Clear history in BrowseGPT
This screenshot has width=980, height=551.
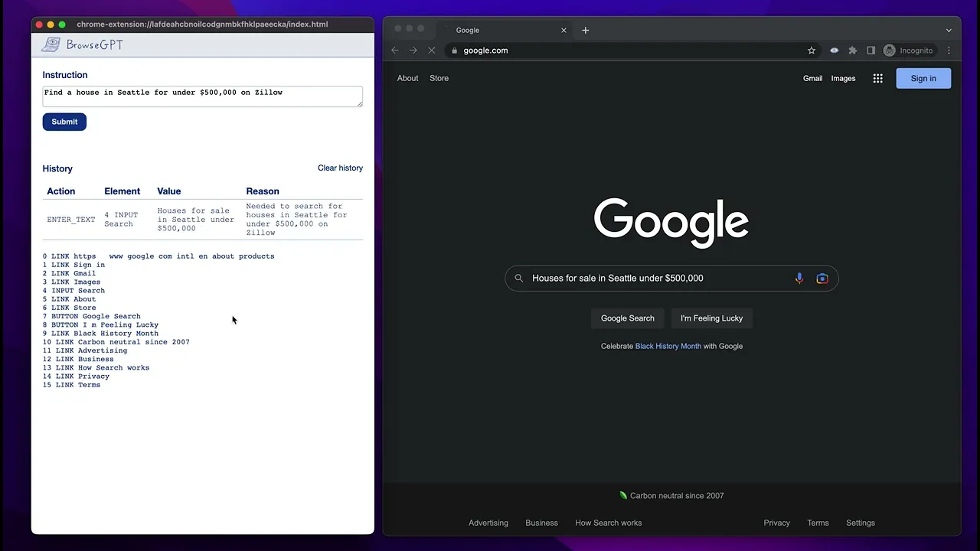[x=340, y=168]
